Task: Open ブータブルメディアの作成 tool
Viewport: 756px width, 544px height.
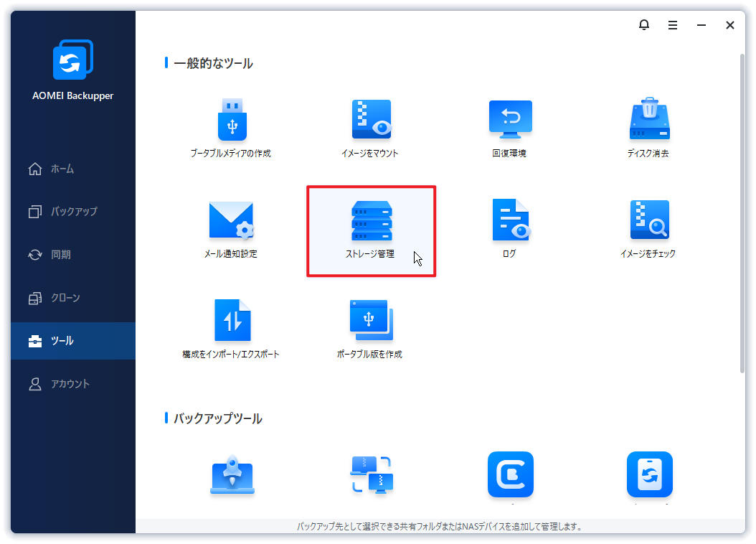Action: 231,128
